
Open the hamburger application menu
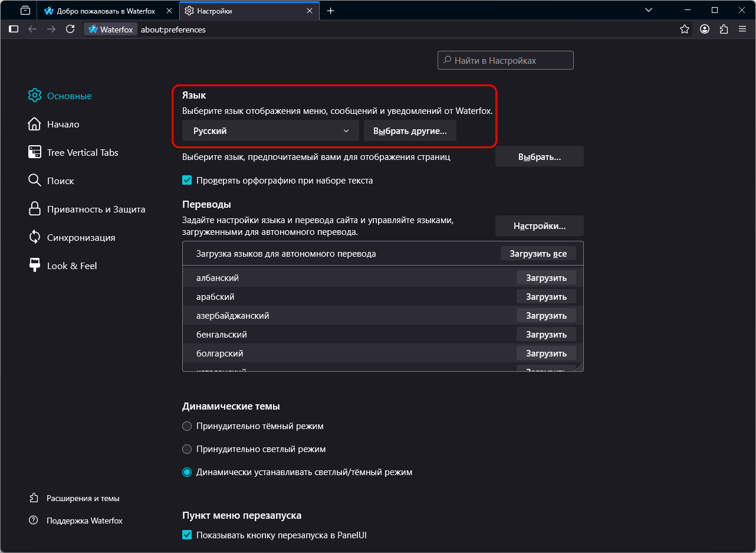click(x=742, y=29)
